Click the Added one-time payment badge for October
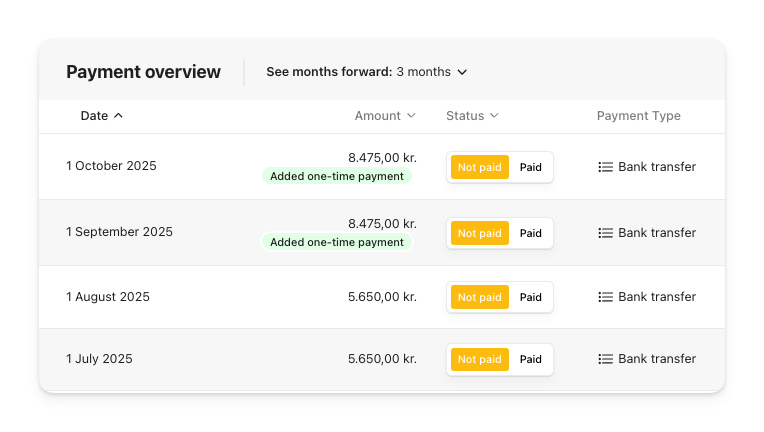 coord(337,176)
